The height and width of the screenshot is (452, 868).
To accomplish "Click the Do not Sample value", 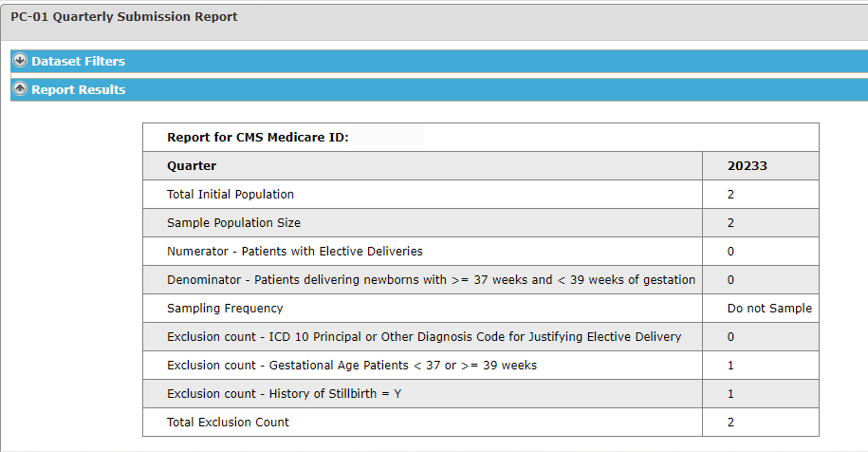I will 769,309.
